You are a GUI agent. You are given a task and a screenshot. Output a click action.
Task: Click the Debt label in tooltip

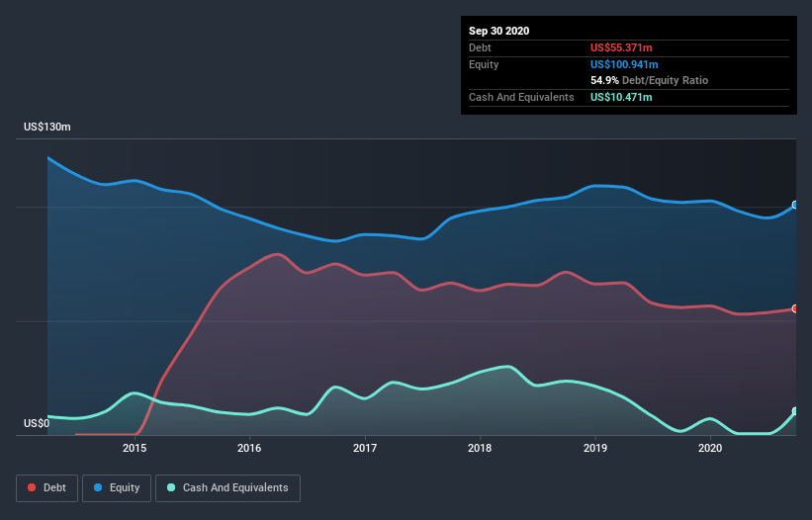480,47
